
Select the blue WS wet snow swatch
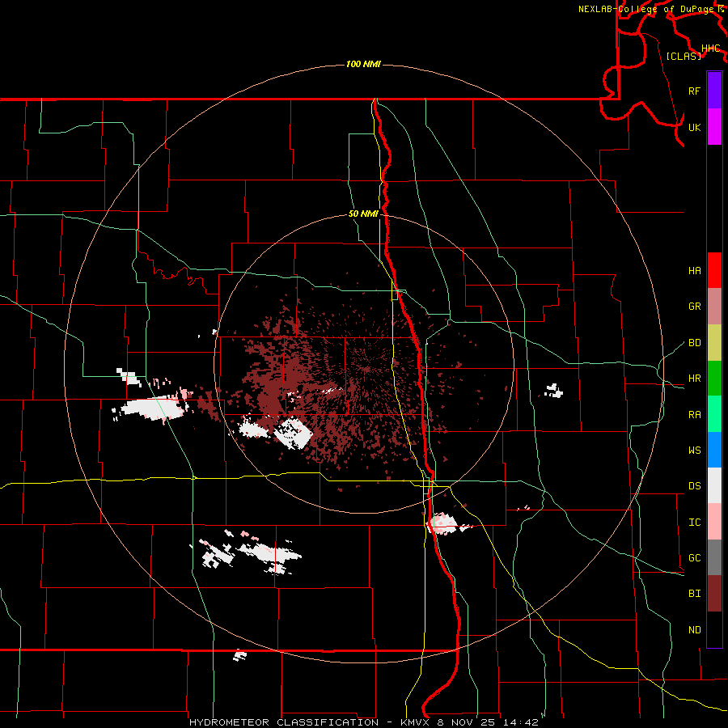point(714,450)
